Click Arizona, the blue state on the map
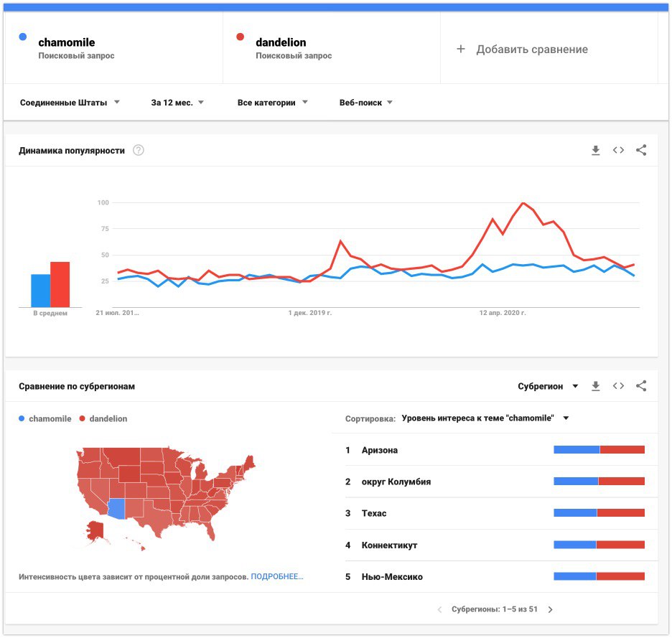 tap(116, 509)
